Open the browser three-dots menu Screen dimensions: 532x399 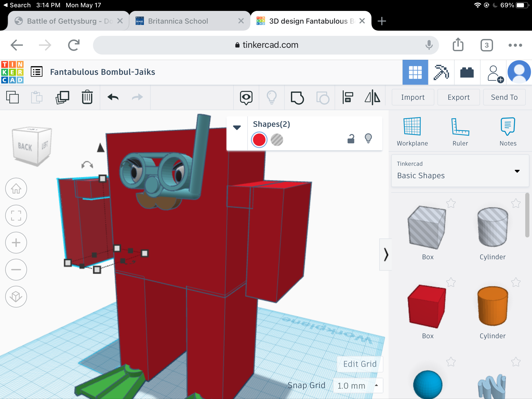[515, 45]
